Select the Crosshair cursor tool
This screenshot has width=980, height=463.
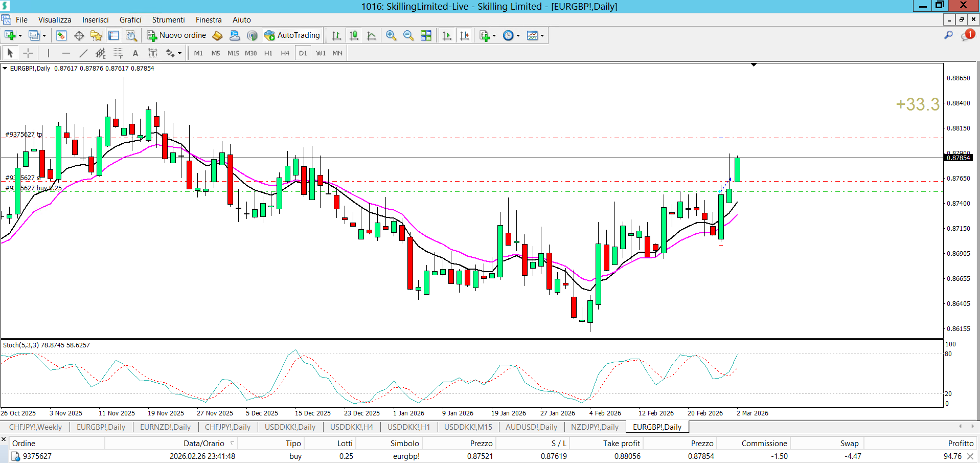click(28, 53)
